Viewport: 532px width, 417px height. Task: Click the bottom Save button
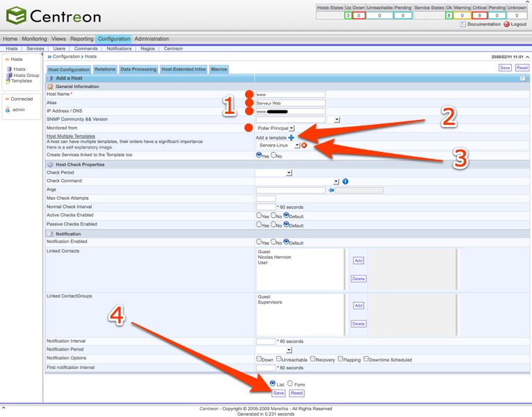coord(279,393)
